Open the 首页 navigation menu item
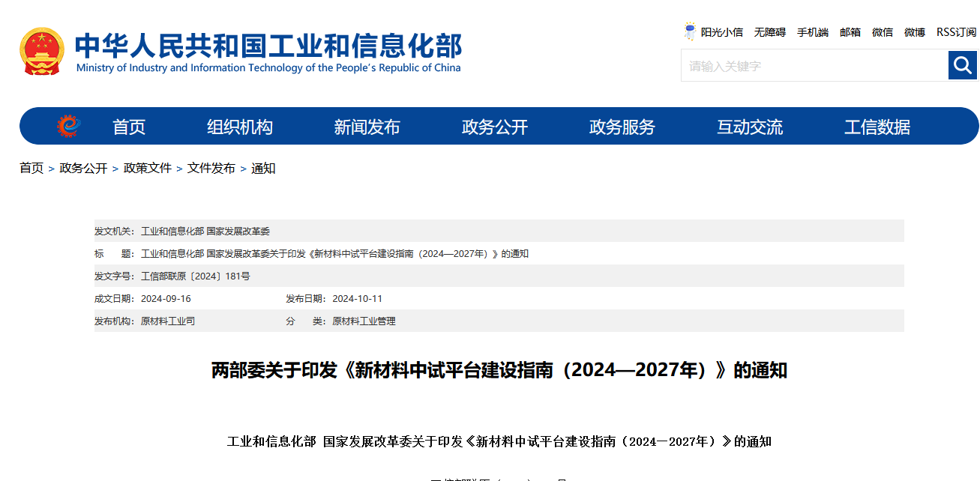The width and height of the screenshot is (980, 481). coord(129,127)
